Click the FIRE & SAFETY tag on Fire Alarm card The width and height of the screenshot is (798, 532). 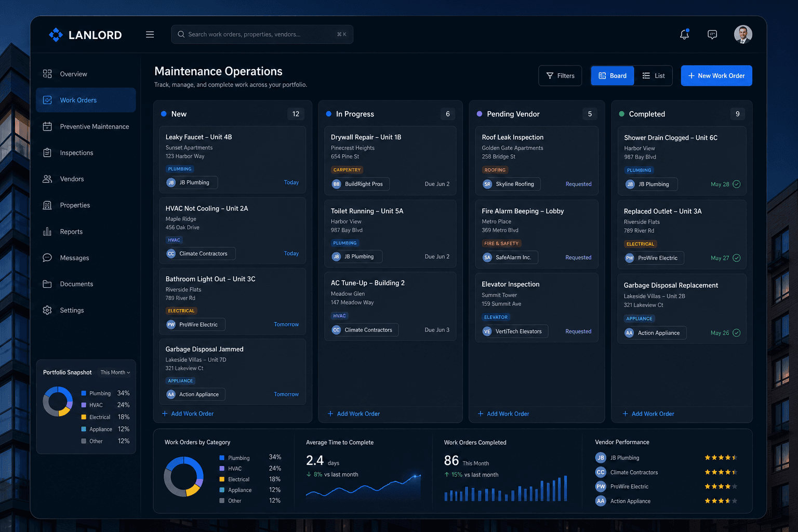pyautogui.click(x=501, y=243)
